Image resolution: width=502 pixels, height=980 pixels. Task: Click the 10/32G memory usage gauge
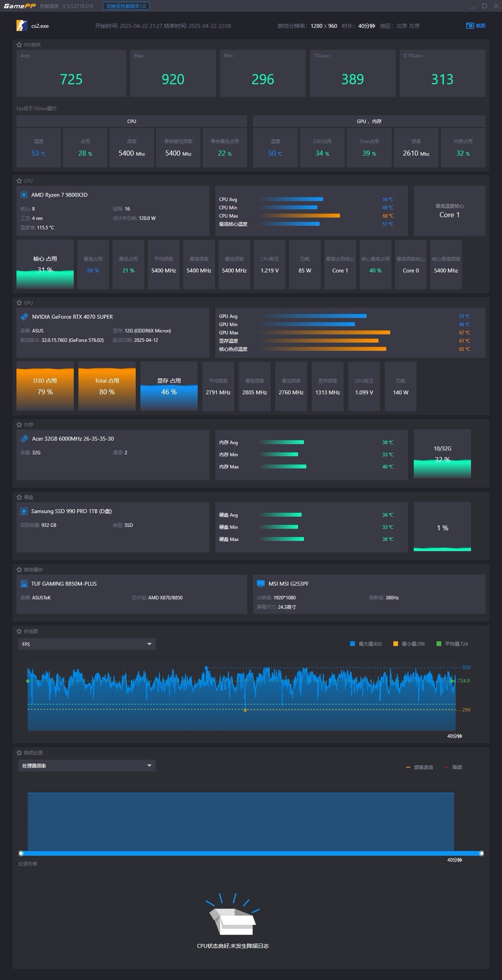tap(442, 454)
